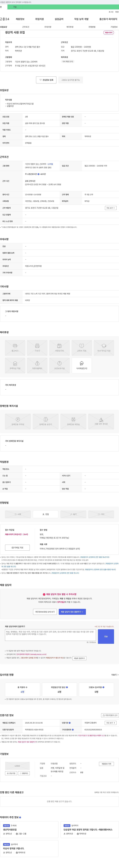
Task: Jump to the 근무조건 section tab
Action: point(26,27)
